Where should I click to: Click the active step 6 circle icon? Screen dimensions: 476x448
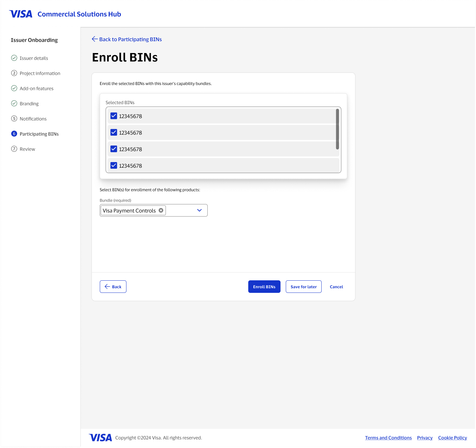point(14,134)
